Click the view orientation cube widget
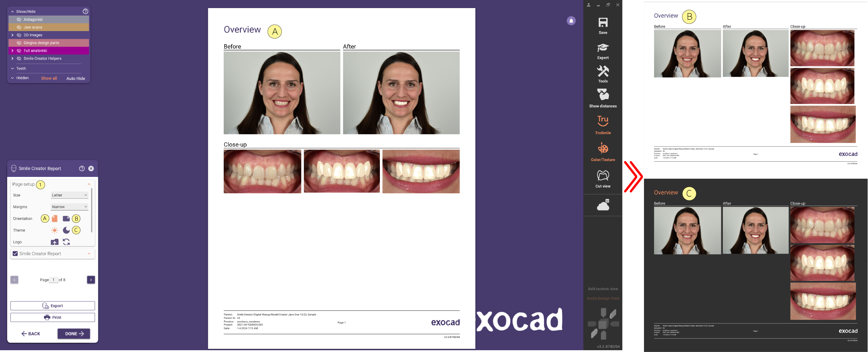This screenshot has height=352, width=868. coord(603,324)
